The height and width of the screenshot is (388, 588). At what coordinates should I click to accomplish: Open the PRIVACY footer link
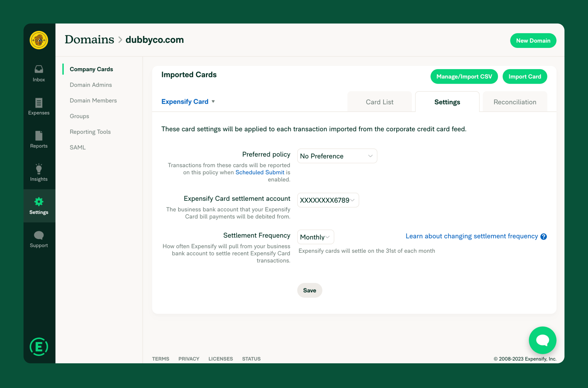coord(189,359)
